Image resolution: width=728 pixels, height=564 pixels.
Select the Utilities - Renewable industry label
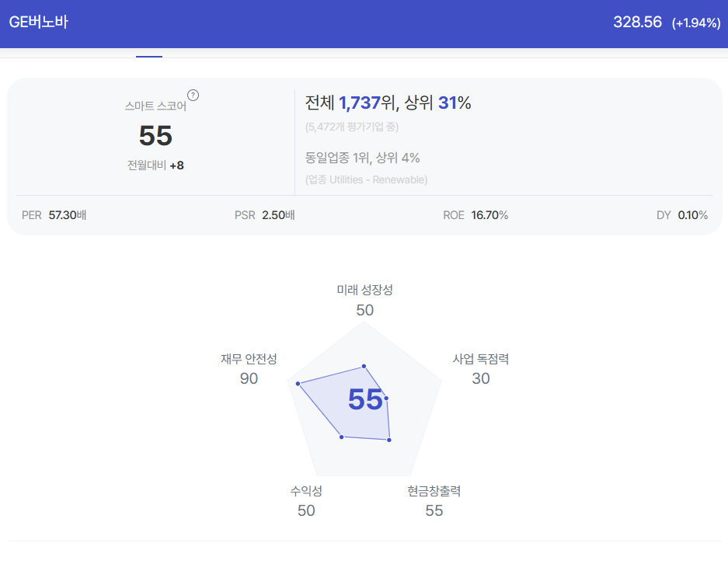(366, 179)
